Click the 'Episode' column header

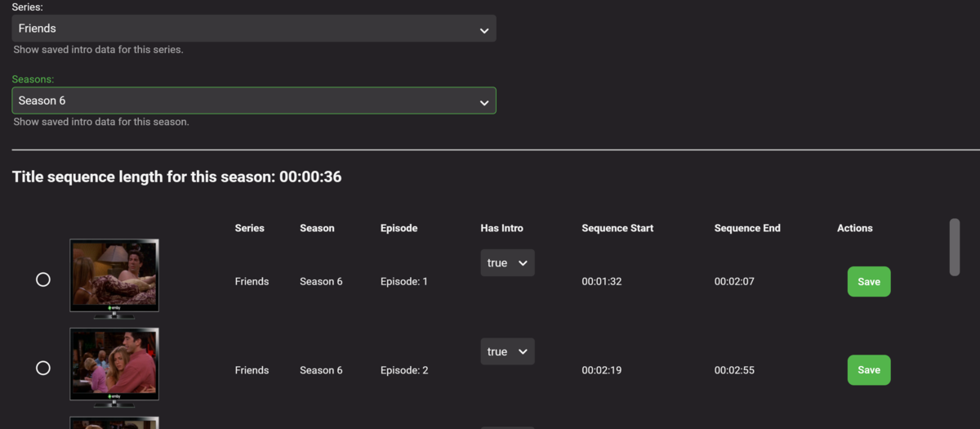click(399, 228)
